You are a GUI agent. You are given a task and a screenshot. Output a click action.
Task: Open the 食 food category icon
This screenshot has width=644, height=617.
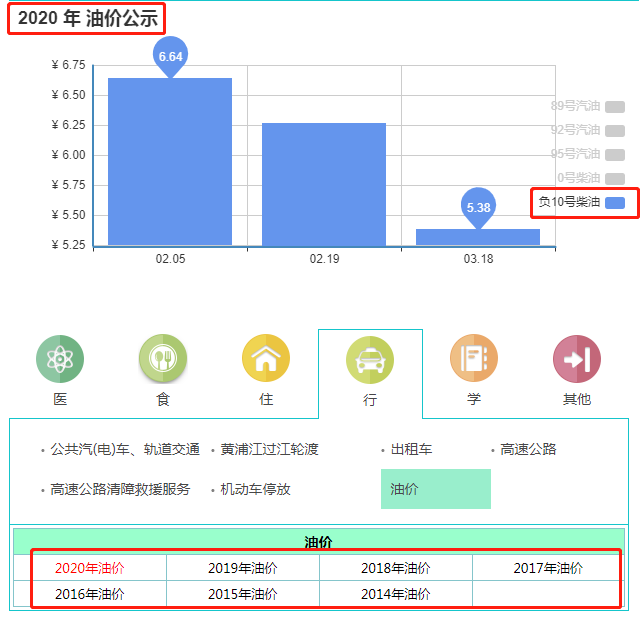point(163,358)
